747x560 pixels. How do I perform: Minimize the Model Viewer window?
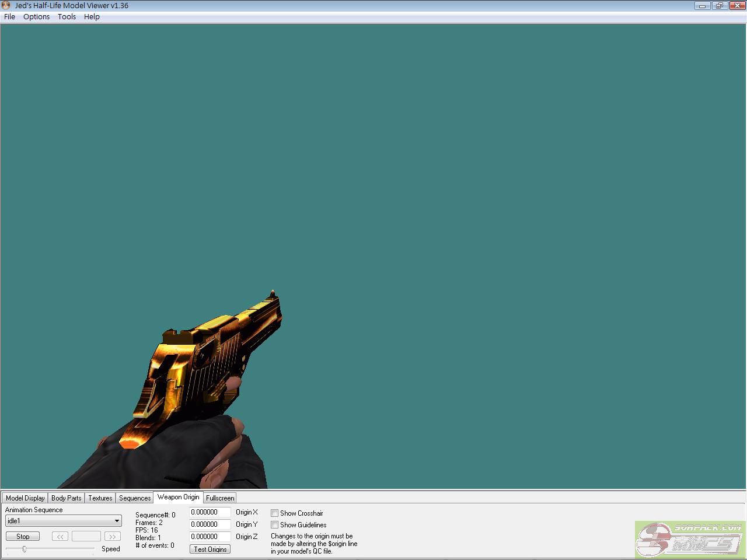(x=702, y=6)
